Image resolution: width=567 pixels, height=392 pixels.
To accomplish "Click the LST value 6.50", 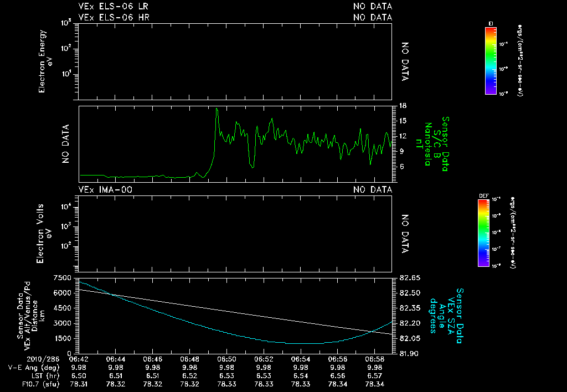I will pyautogui.click(x=79, y=376).
